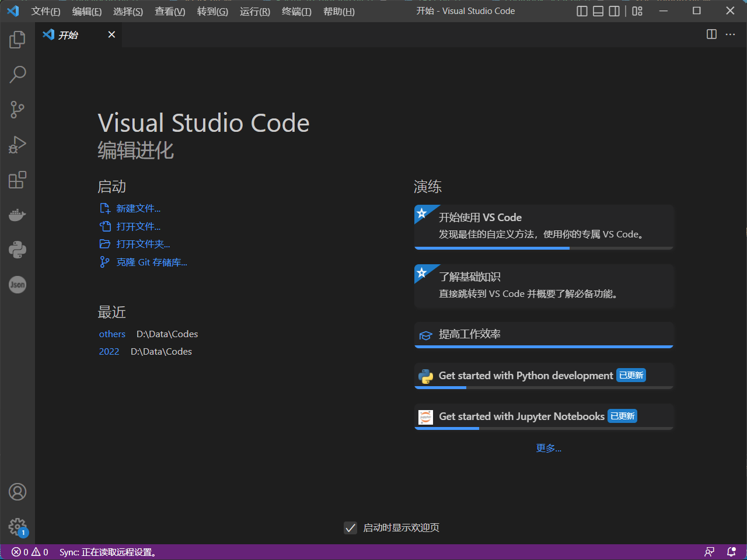Click the 克隆 Git 存储库... link
The width and height of the screenshot is (747, 560).
point(152,262)
